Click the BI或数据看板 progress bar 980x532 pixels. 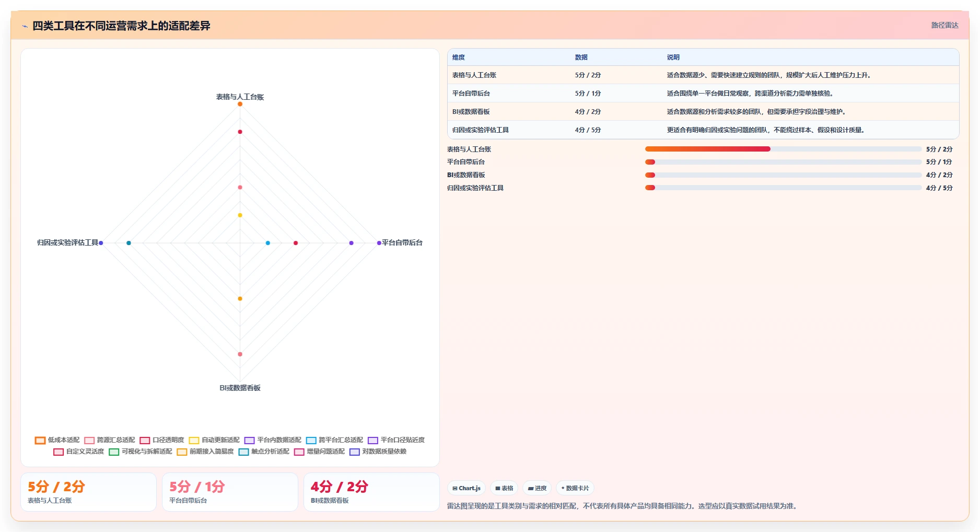tap(783, 175)
